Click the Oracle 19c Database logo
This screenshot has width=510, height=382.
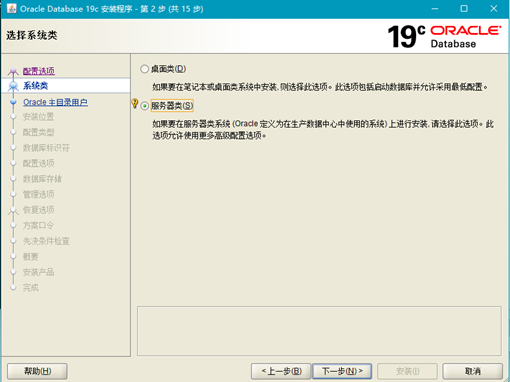coord(444,37)
